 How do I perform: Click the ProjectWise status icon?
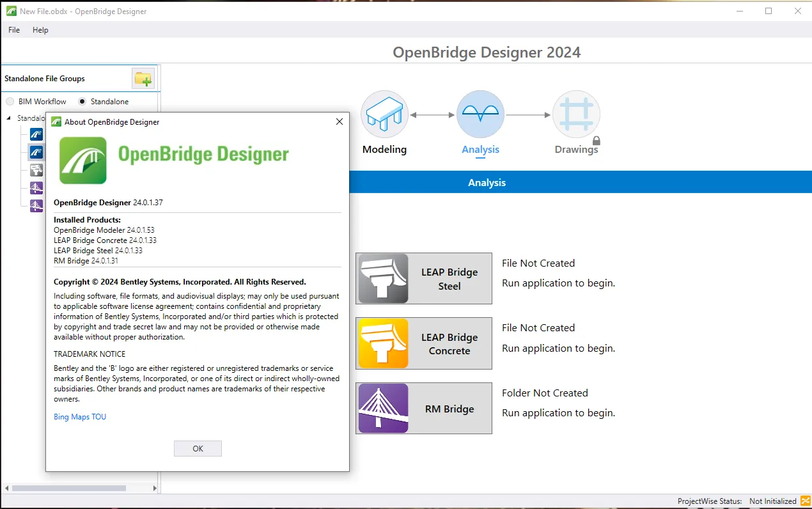point(805,501)
